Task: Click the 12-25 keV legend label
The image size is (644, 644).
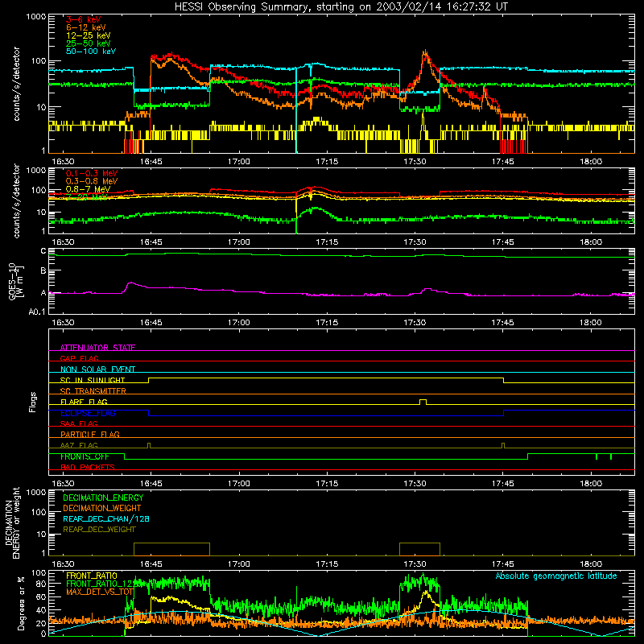Action: tap(89, 35)
